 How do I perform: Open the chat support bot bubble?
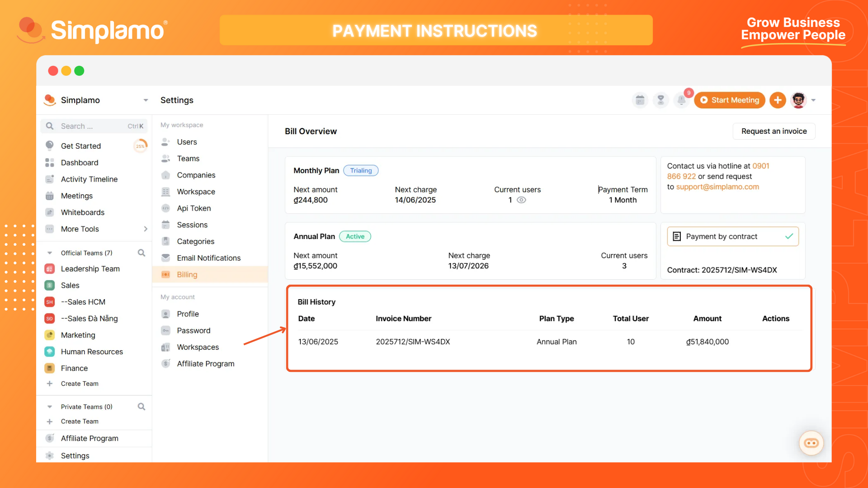coord(811,443)
